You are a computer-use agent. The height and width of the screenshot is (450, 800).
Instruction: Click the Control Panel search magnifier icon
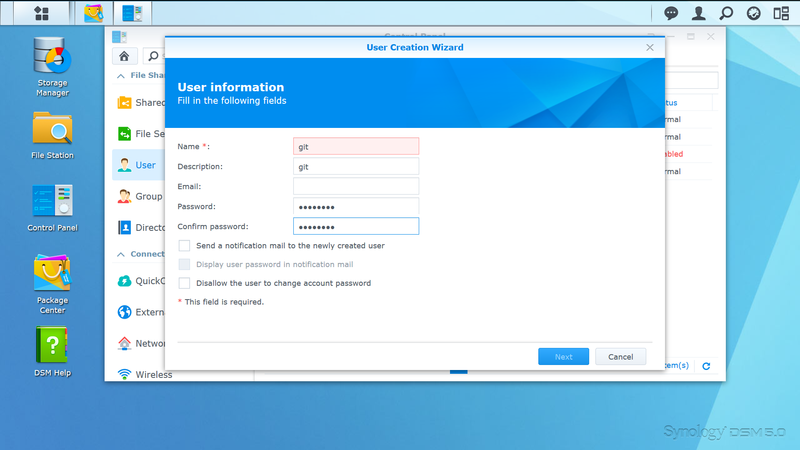tap(153, 56)
